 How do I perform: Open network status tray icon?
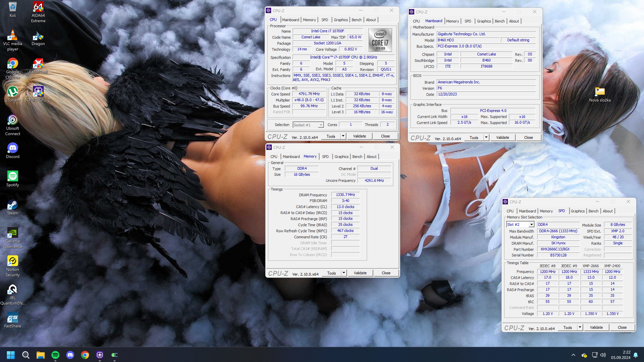[594, 355]
